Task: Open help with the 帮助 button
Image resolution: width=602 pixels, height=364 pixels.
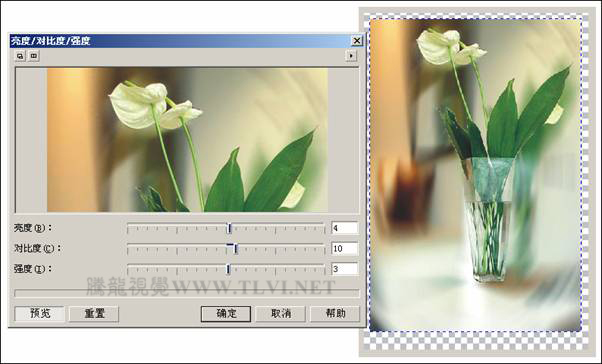Action: (x=335, y=314)
